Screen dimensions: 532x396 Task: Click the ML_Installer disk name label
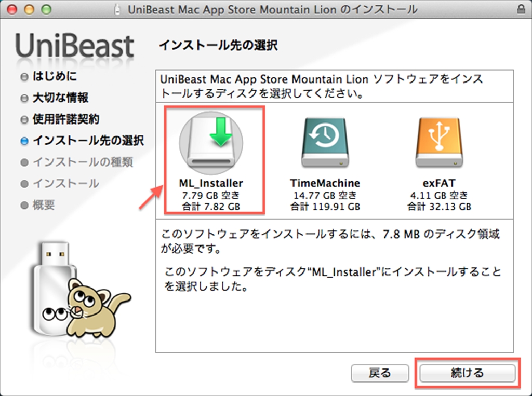tap(211, 183)
